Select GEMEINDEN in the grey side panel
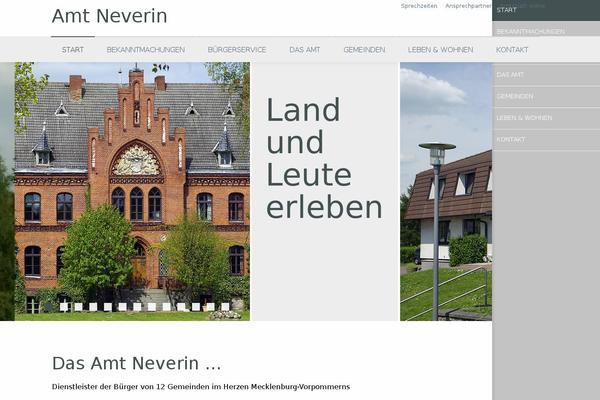Image resolution: width=600 pixels, height=400 pixels. coord(546,96)
